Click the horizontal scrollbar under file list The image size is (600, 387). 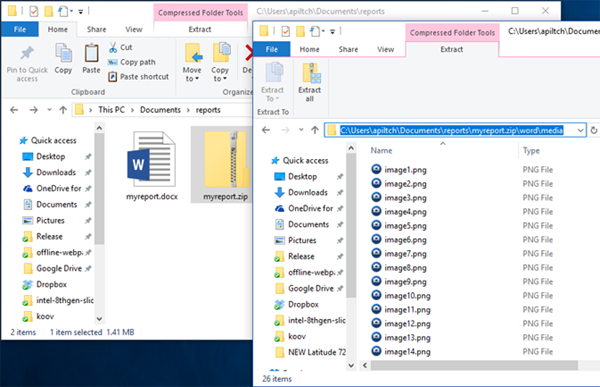(x=474, y=365)
